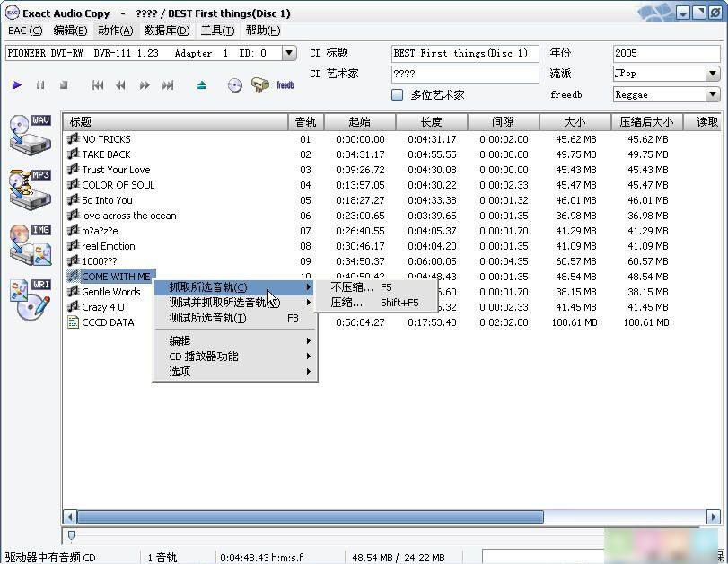Open the 流派 JPop dropdown arrow

pyautogui.click(x=713, y=74)
